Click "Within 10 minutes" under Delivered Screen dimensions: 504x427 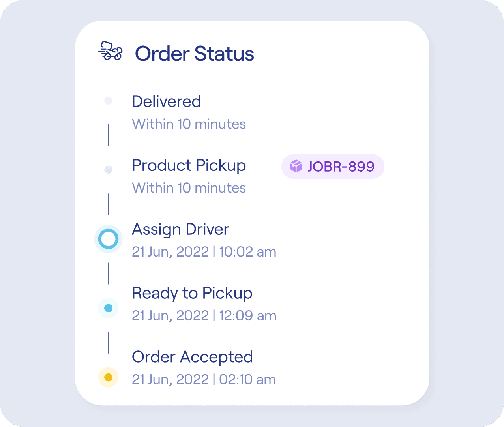[189, 124]
